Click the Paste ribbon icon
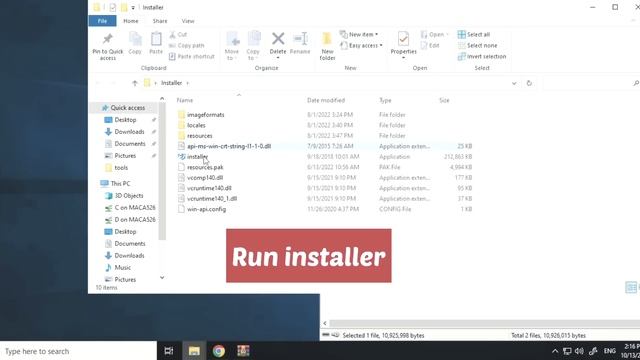The height and width of the screenshot is (360, 640). [156, 43]
